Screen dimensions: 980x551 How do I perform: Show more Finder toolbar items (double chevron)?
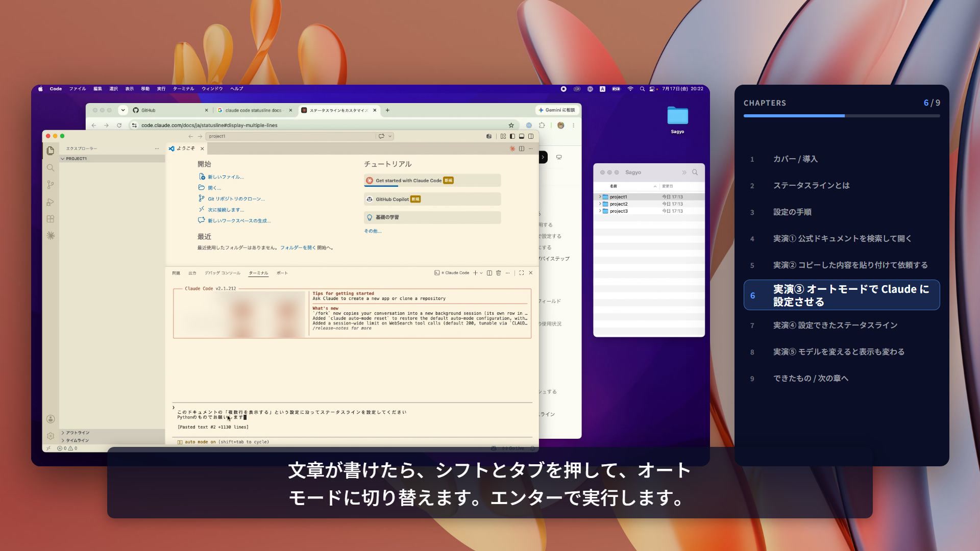(684, 172)
